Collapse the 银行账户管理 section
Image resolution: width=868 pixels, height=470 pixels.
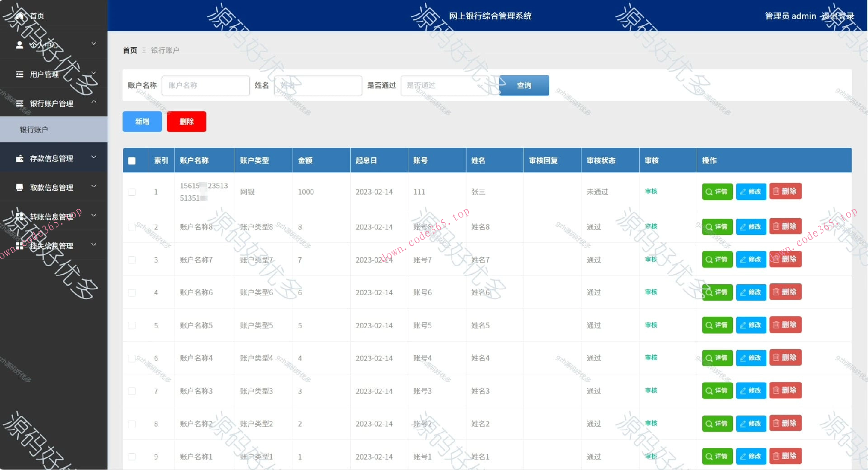point(93,102)
